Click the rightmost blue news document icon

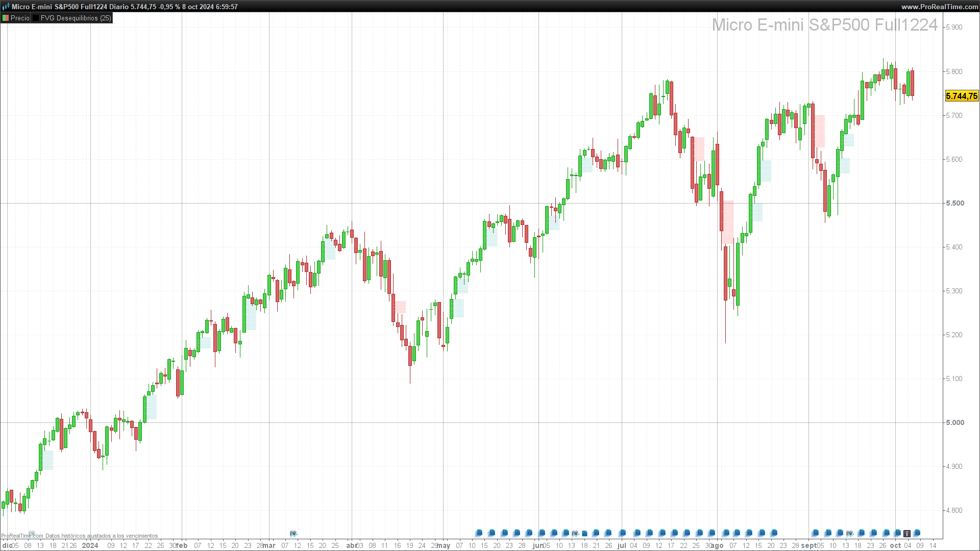point(917,533)
